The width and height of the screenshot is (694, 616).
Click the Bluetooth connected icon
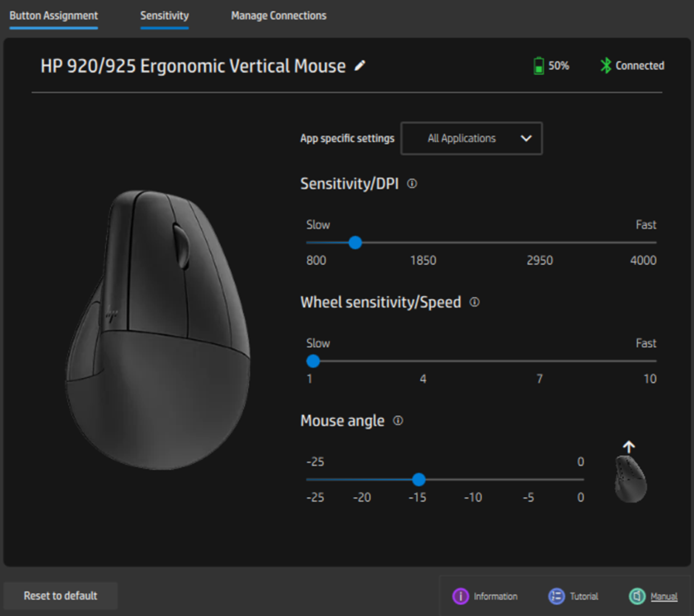(x=605, y=66)
